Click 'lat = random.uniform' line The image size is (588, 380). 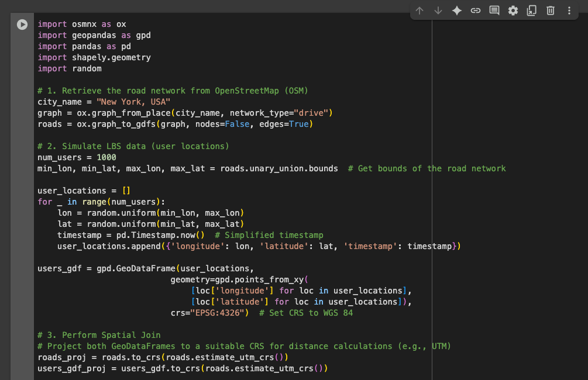(x=151, y=224)
